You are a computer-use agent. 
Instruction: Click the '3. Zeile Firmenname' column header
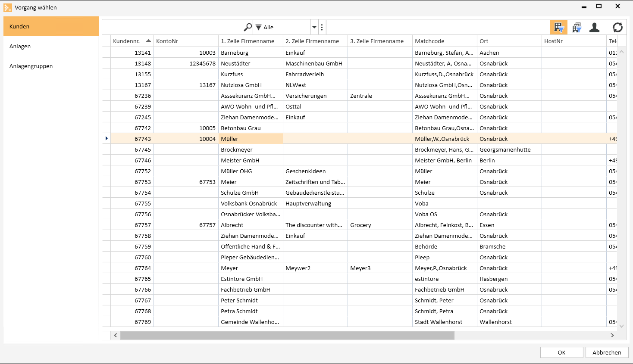380,41
